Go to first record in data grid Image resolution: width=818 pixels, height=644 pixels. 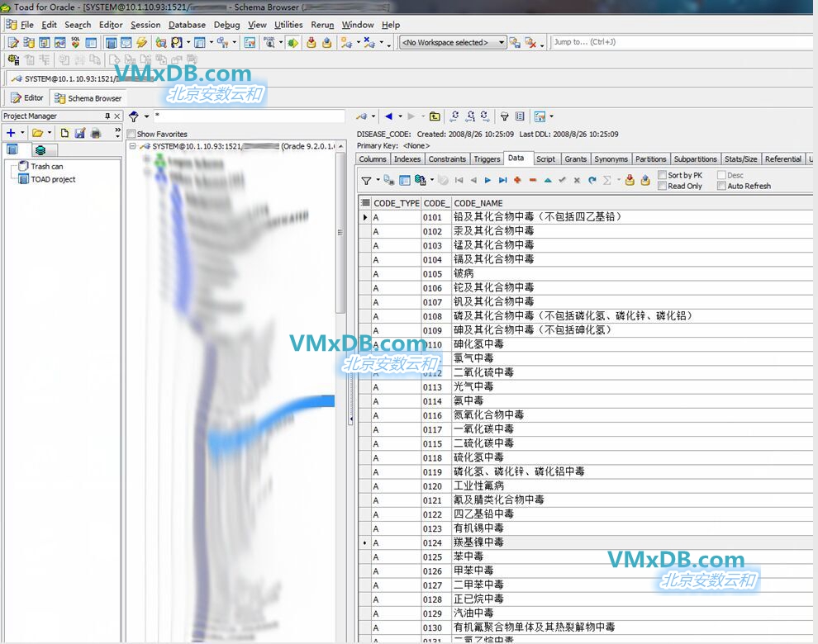click(x=459, y=181)
